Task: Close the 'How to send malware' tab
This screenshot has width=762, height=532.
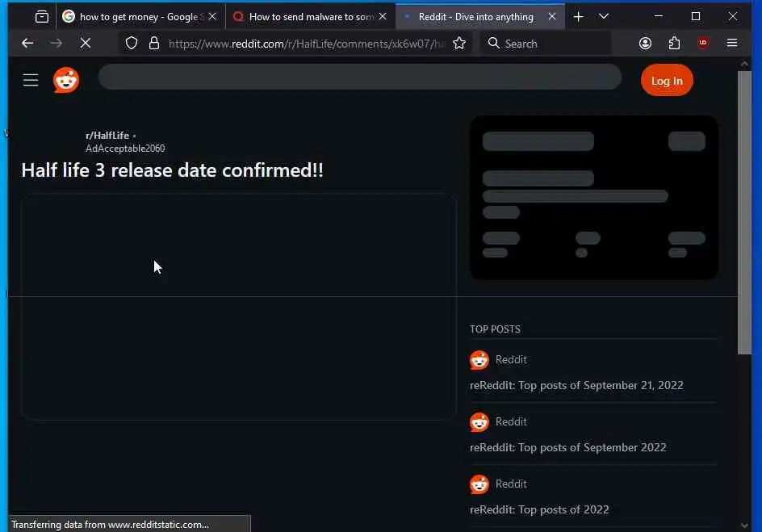Action: click(x=383, y=17)
